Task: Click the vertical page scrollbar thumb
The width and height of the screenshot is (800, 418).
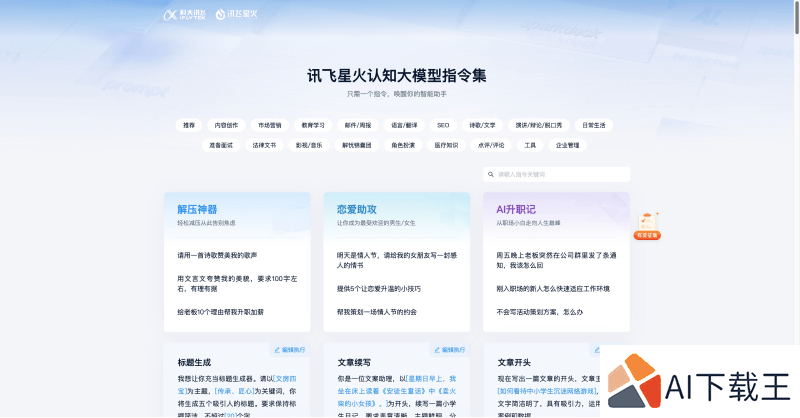Action: (796, 17)
